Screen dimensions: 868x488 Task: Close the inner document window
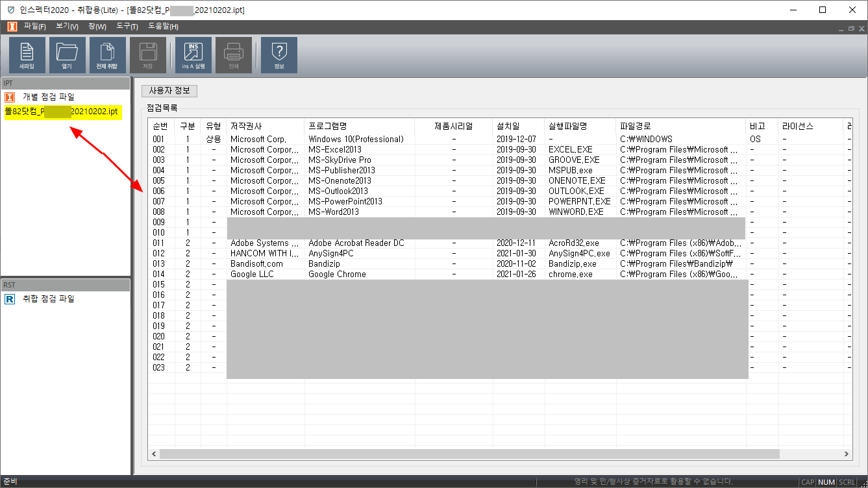[861, 28]
